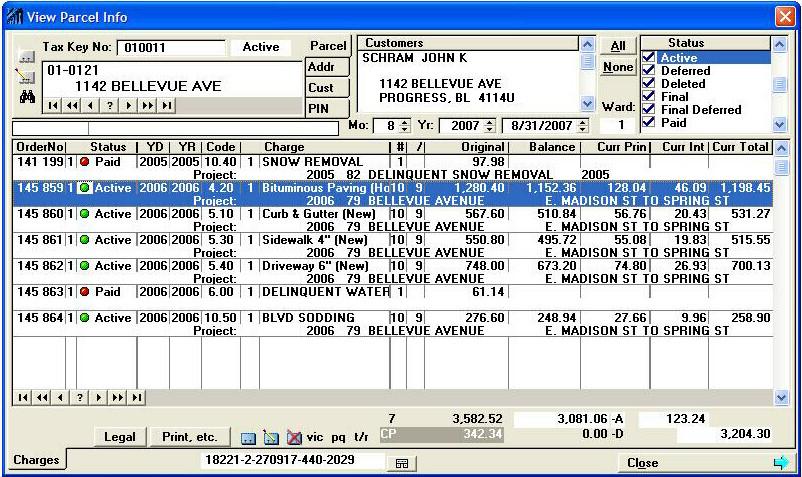Go to last parcel record in navigator
The width and height of the screenshot is (802, 477).
(167, 105)
